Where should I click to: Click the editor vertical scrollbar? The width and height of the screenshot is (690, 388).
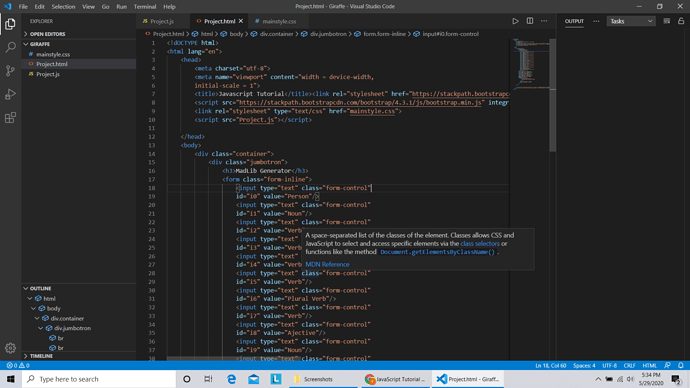coord(553,95)
